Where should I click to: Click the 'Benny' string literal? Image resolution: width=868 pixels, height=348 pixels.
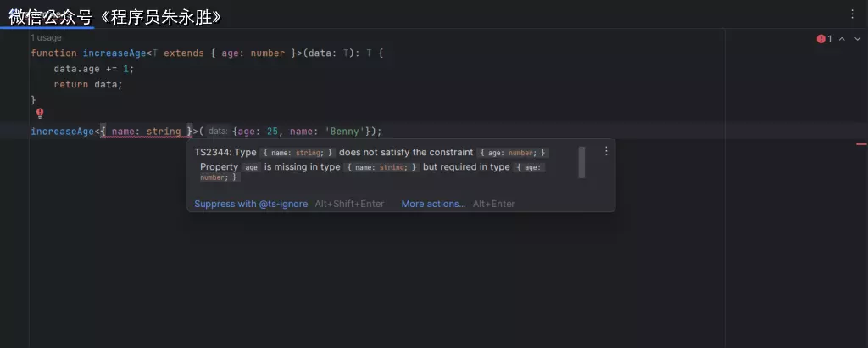tap(344, 132)
